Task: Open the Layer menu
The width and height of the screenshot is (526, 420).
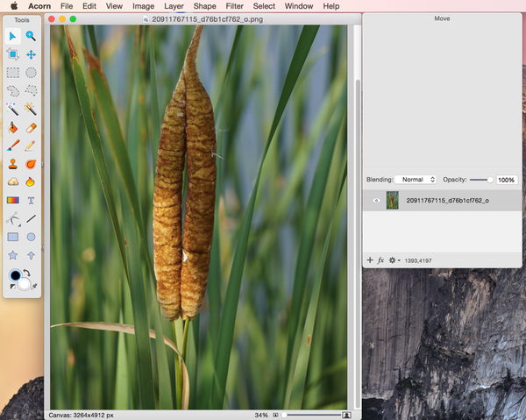Action: click(174, 6)
